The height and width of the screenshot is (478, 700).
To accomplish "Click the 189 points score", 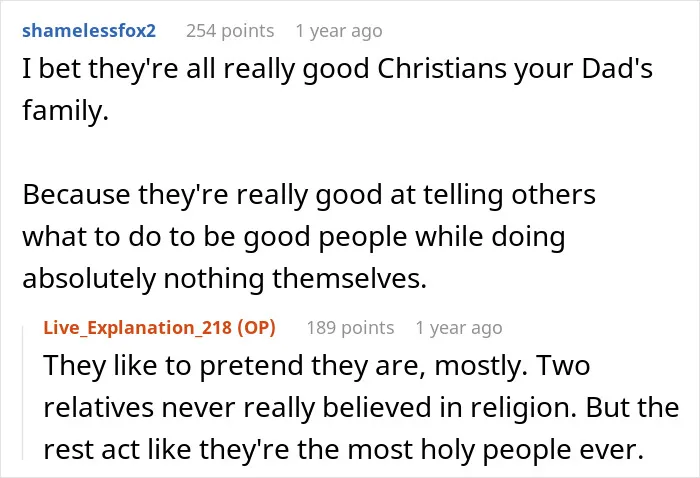I will click(350, 328).
